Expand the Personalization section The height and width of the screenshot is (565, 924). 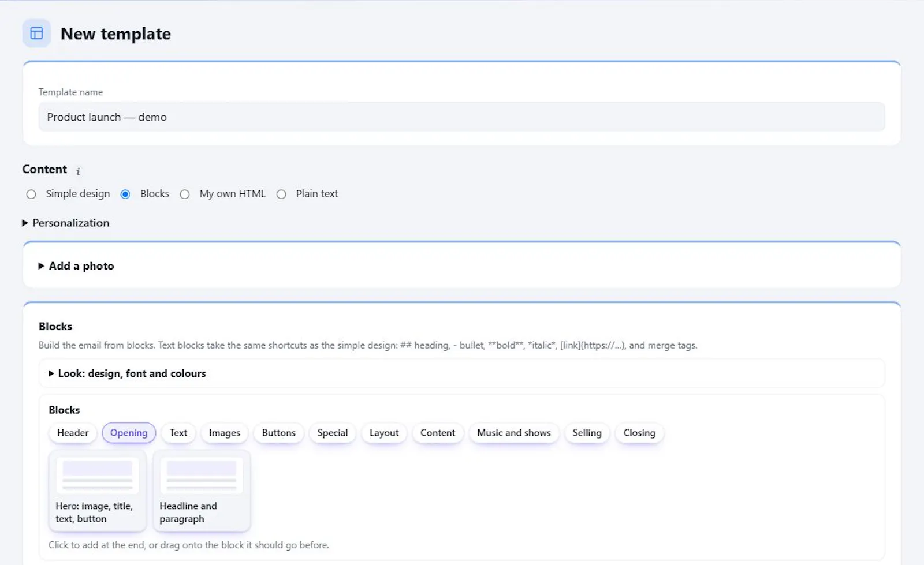66,223
